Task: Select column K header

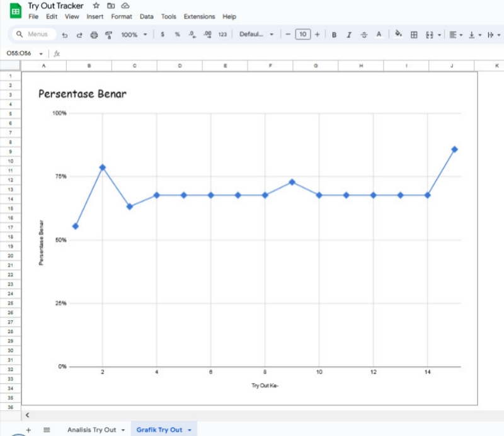Action: tap(489, 66)
